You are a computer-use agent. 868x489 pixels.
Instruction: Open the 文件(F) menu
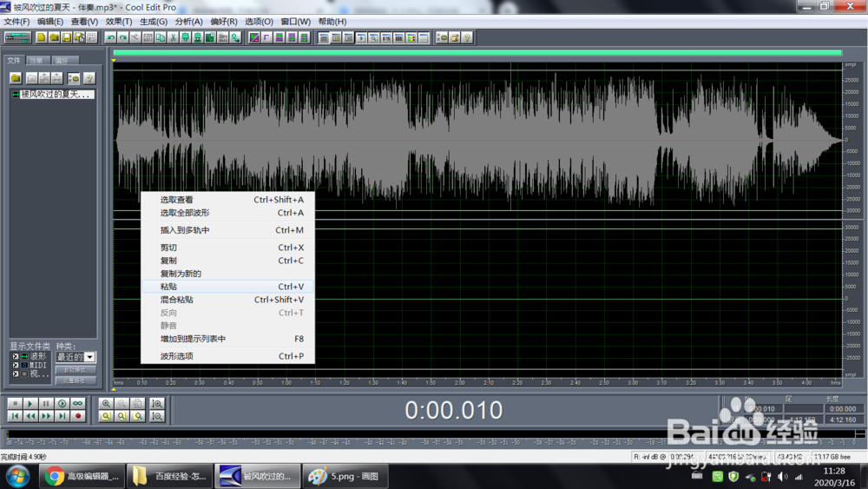pos(16,22)
